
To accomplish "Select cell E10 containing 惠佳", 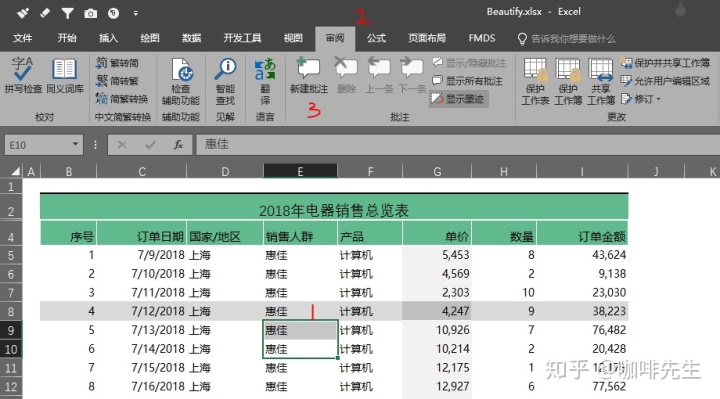I will pos(300,348).
